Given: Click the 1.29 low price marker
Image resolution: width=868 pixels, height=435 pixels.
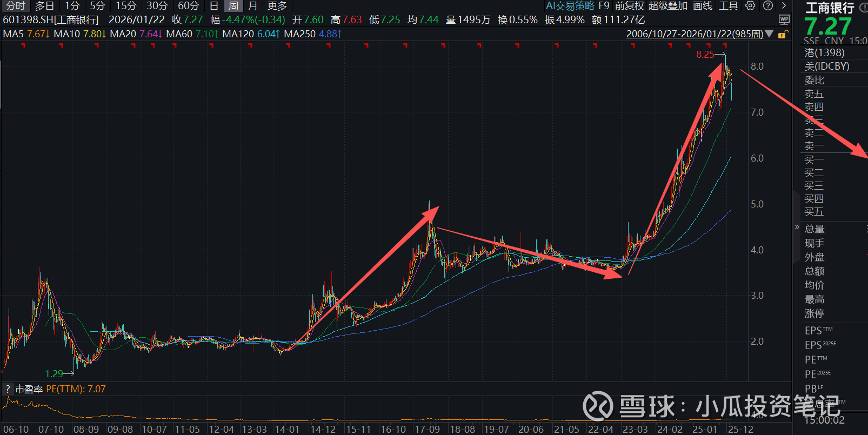Looking at the screenshot, I should tap(54, 374).
